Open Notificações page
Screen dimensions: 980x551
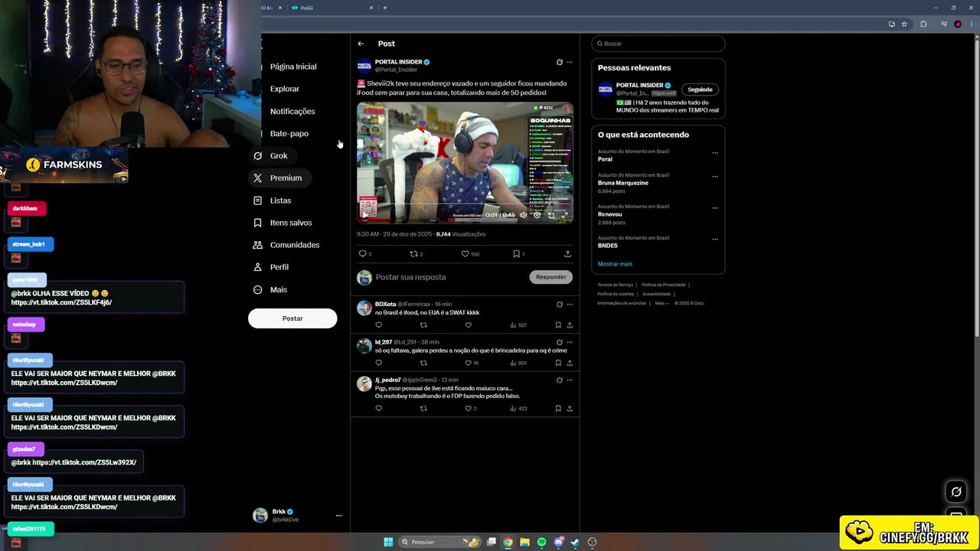tap(292, 111)
